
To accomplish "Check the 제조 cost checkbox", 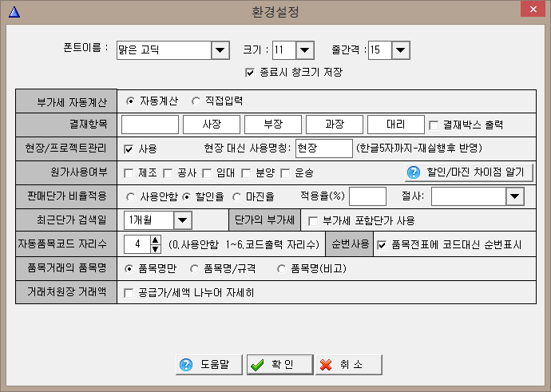I will click(129, 173).
